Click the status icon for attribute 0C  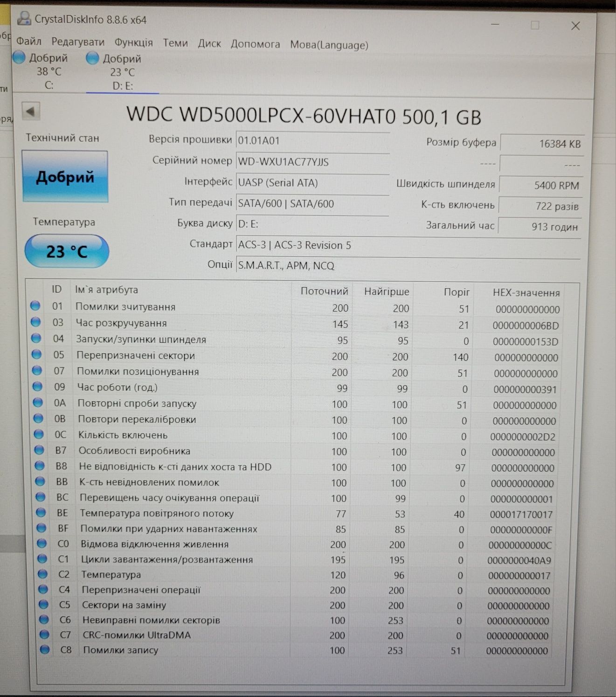(x=39, y=434)
